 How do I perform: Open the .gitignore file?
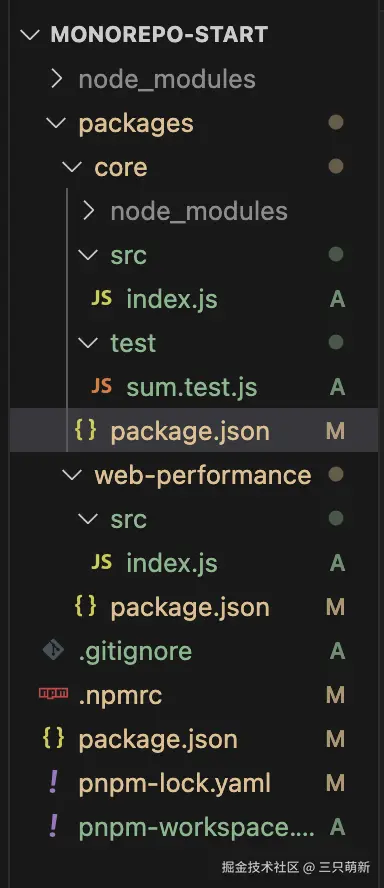(135, 652)
